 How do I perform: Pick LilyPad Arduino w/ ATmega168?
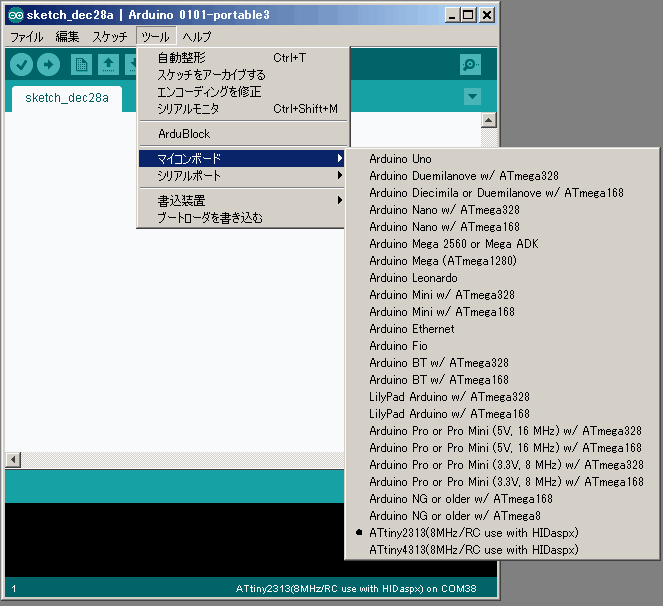pos(502,414)
